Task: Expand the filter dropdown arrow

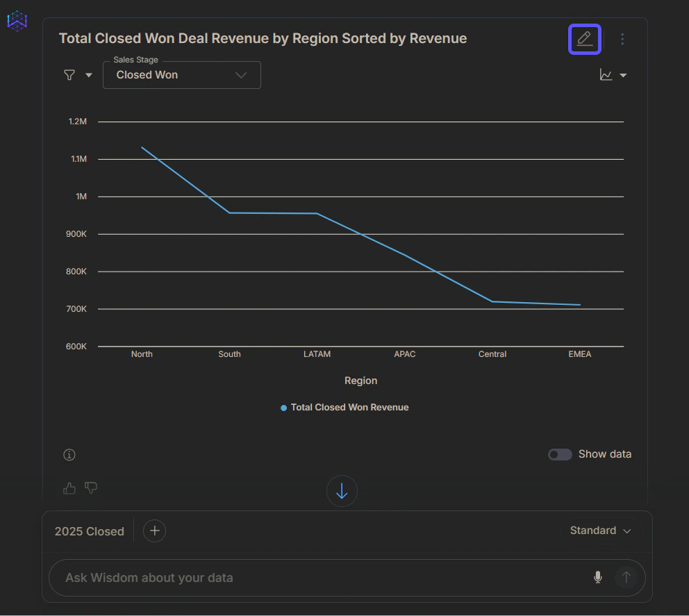Action: 89,75
